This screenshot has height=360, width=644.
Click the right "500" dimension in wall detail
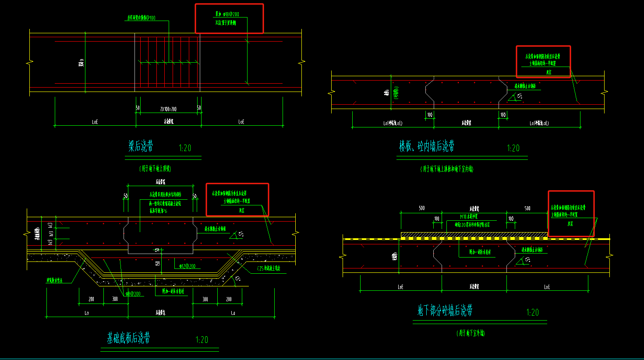coord(527,208)
